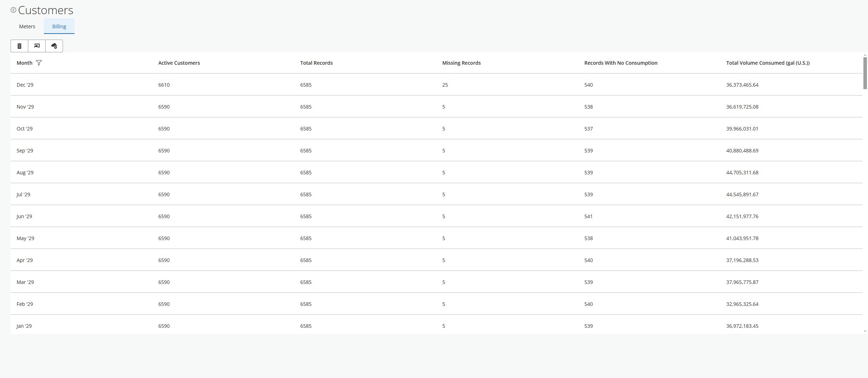Click the 44,705,311.68 volume cell
Image resolution: width=868 pixels, height=378 pixels.
point(742,173)
